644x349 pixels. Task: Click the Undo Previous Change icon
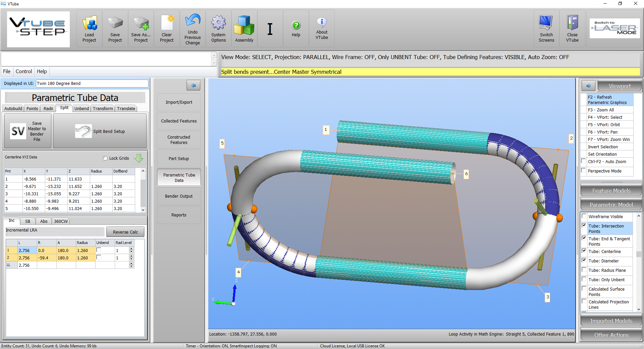193,21
